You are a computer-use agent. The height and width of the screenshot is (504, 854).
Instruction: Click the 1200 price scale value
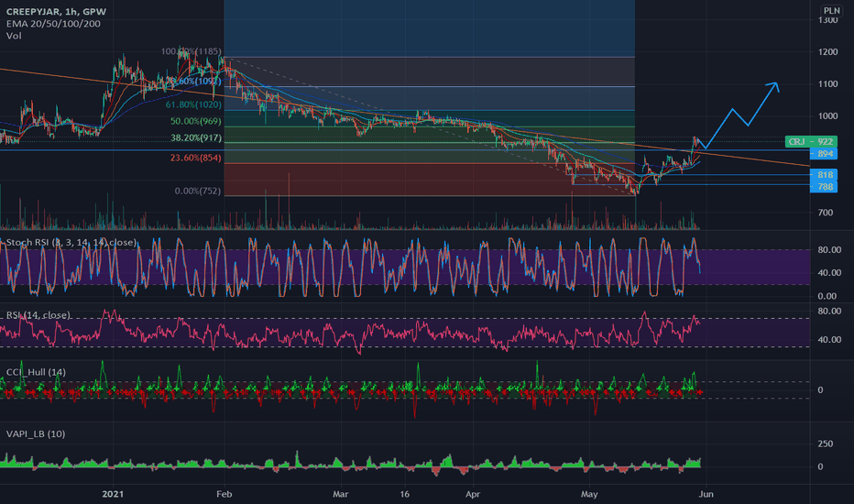pyautogui.click(x=827, y=52)
